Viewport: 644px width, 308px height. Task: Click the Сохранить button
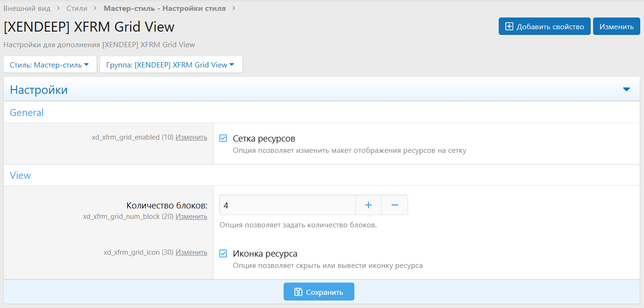(x=319, y=292)
